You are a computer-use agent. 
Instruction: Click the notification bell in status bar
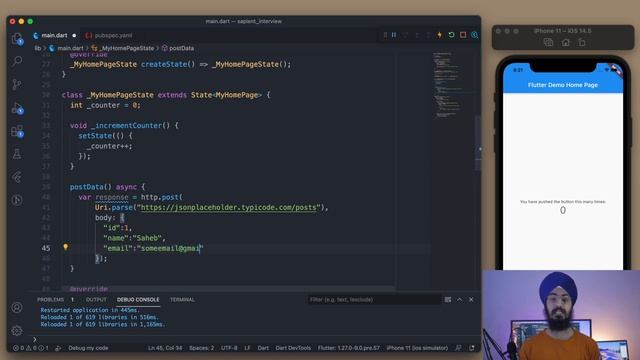coord(472,348)
